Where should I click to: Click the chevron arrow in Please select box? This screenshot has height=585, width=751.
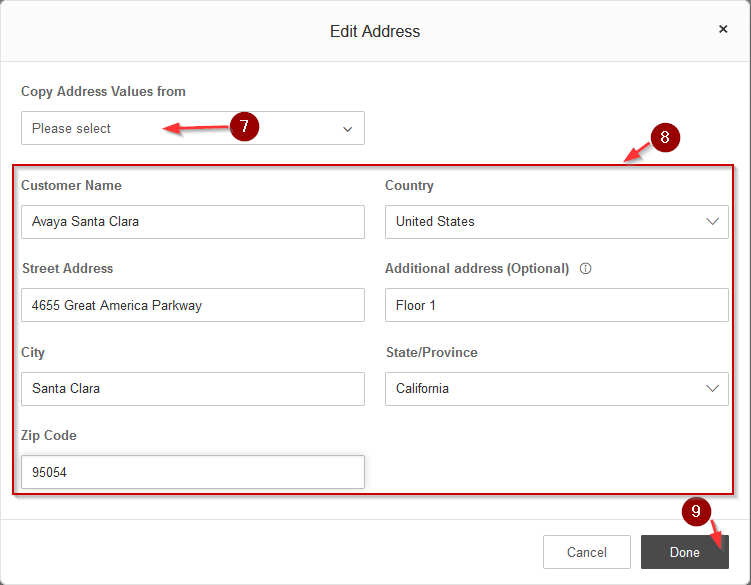tap(348, 129)
